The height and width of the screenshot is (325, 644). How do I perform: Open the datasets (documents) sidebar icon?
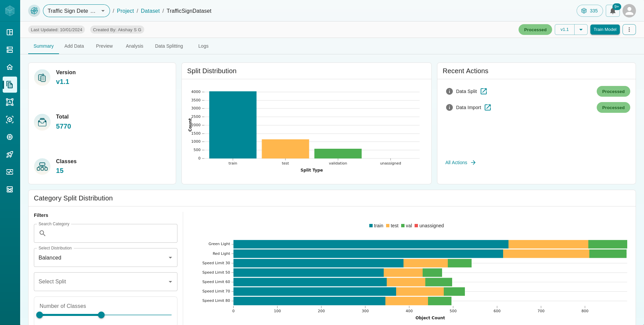click(10, 85)
